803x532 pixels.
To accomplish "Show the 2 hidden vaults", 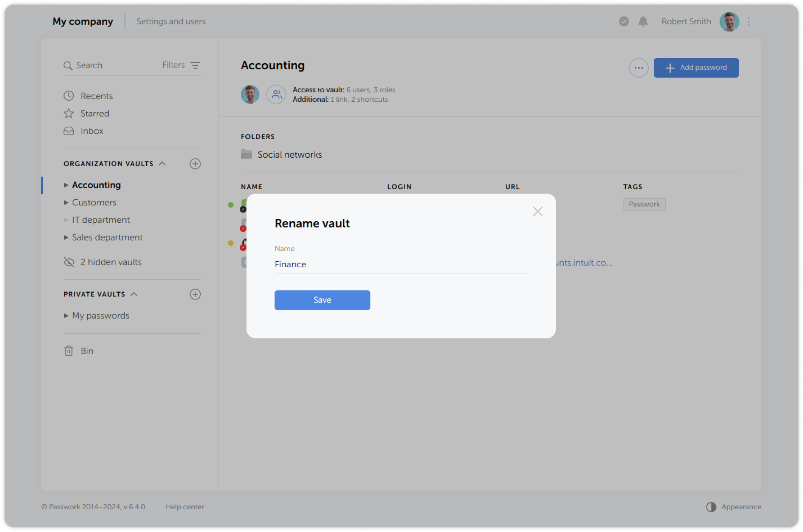I will [110, 262].
